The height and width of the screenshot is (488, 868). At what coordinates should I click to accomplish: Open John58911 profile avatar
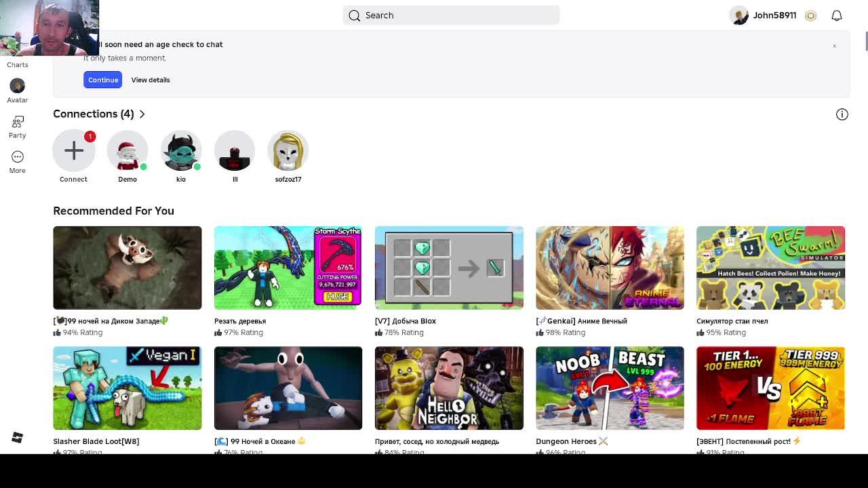738,16
